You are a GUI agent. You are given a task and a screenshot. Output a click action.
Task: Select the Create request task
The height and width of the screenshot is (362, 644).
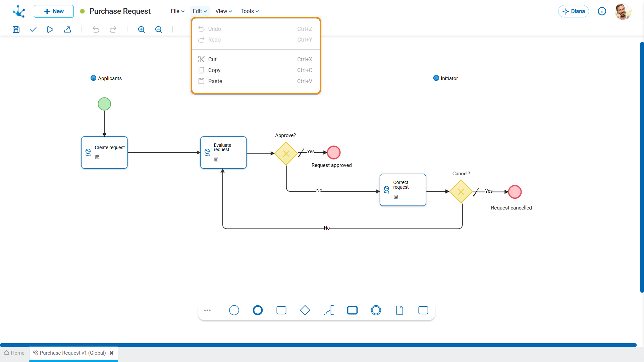(x=104, y=153)
